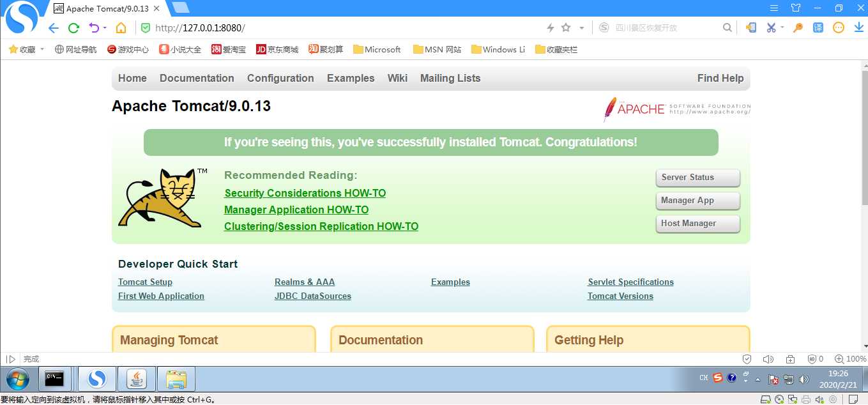
Task: Expand the scissors screenshot dropdown arrow
Action: (782, 28)
